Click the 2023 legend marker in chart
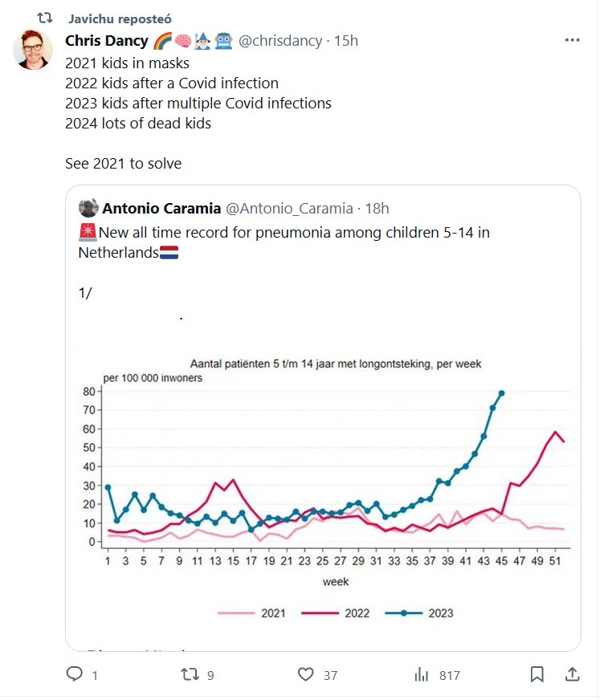 412,612
